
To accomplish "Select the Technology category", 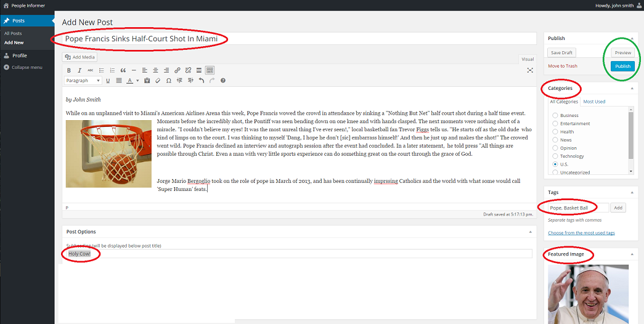I will (555, 156).
